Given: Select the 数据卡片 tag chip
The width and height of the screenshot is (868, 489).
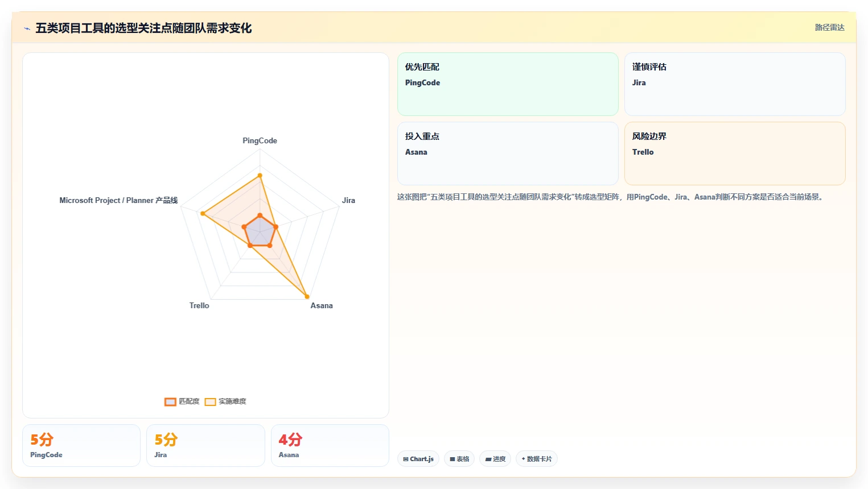Looking at the screenshot, I should pos(537,459).
